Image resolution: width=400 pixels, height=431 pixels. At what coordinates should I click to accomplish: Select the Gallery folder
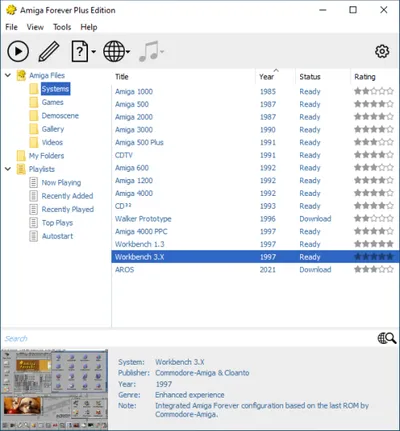coord(53,129)
